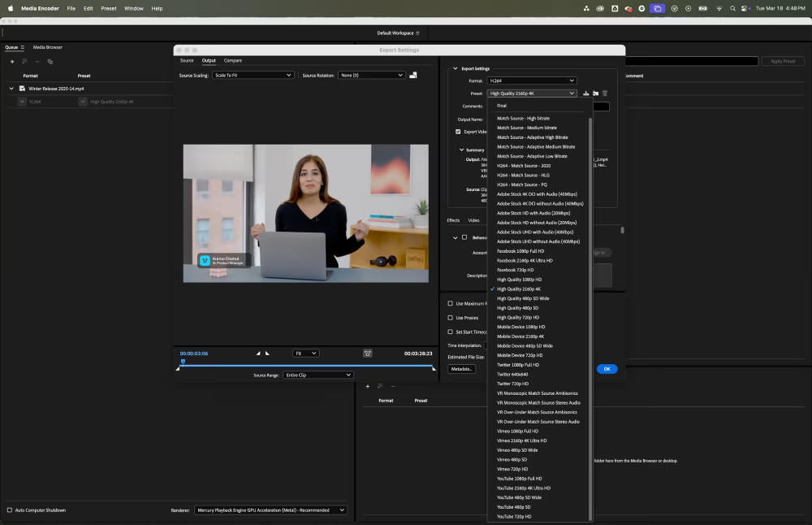Enable Auto Computer Shutdown checkbox
The image size is (812, 525).
point(10,510)
